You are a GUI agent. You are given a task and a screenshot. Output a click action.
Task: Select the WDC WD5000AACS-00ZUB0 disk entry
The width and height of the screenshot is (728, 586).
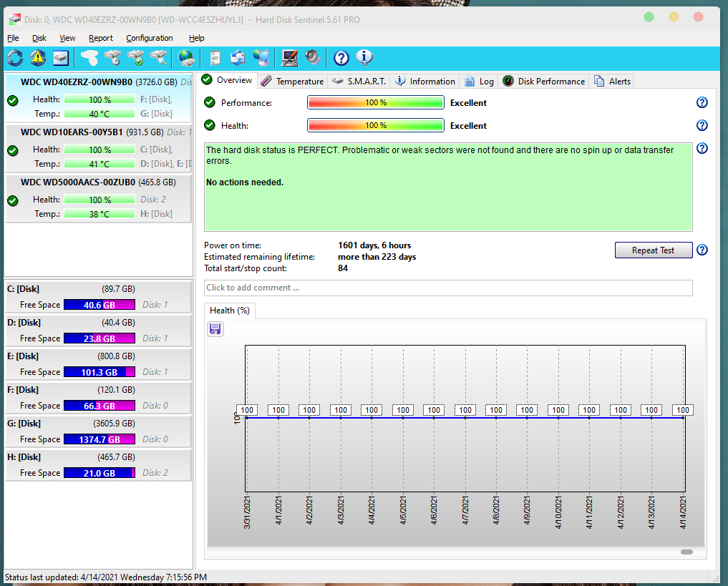99,199
